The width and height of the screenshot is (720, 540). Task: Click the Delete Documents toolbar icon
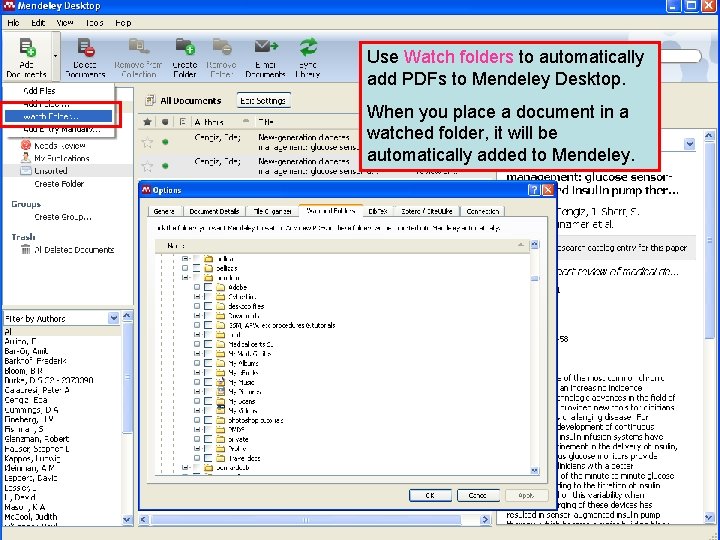[85, 47]
